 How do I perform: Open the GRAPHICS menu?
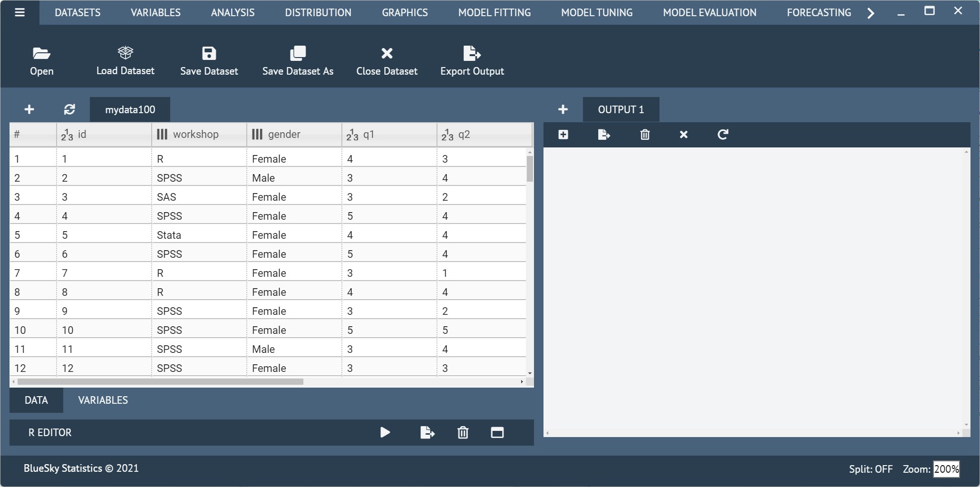point(404,12)
